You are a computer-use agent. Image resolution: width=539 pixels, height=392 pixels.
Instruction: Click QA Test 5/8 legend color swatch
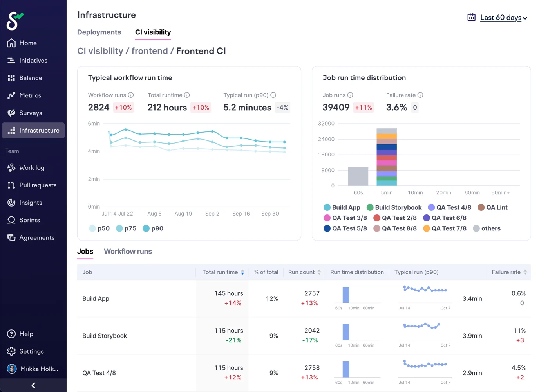coord(327,228)
